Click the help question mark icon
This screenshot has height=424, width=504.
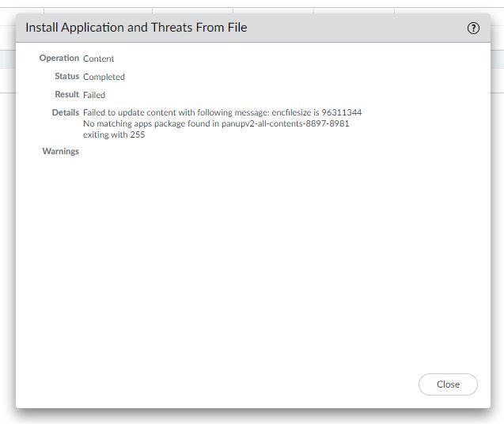point(473,28)
